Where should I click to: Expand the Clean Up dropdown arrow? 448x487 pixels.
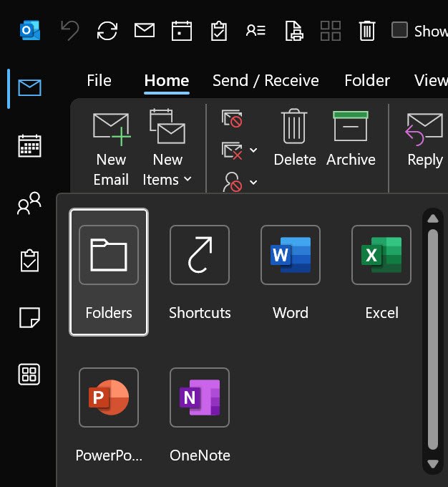pyautogui.click(x=253, y=150)
